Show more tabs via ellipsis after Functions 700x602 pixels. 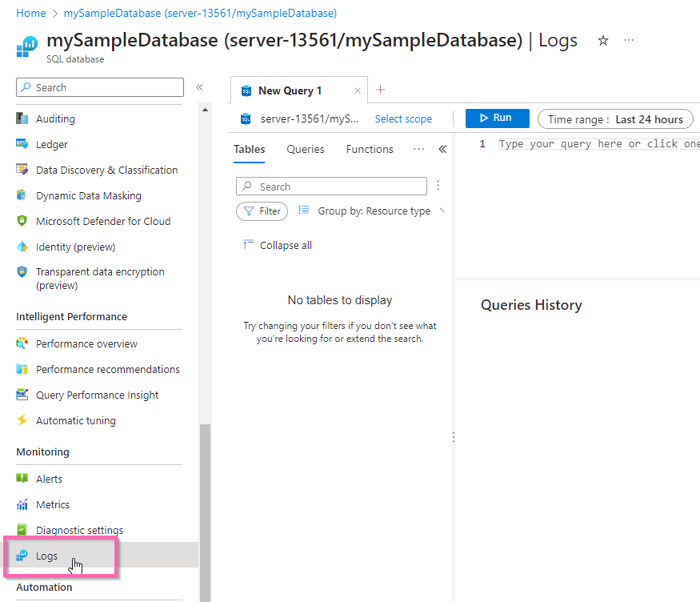coord(418,149)
